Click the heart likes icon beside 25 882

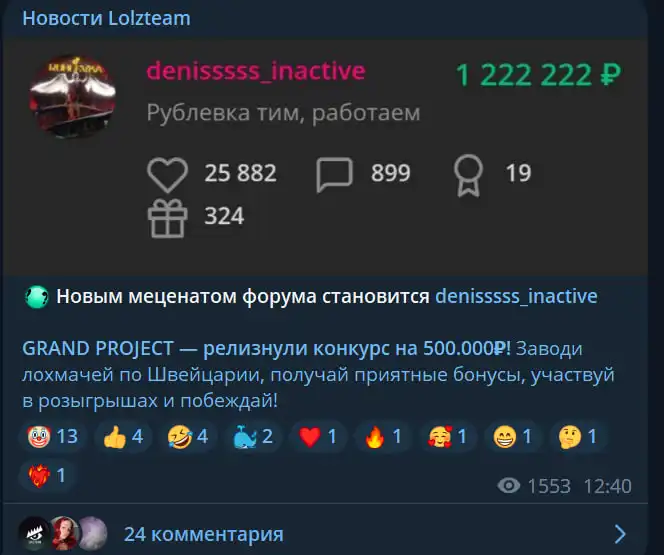click(x=168, y=175)
